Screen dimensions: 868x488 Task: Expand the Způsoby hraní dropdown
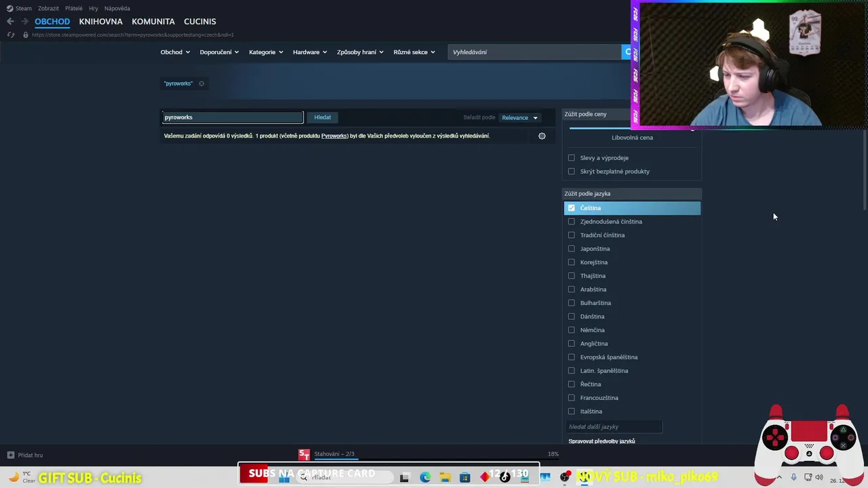click(360, 52)
